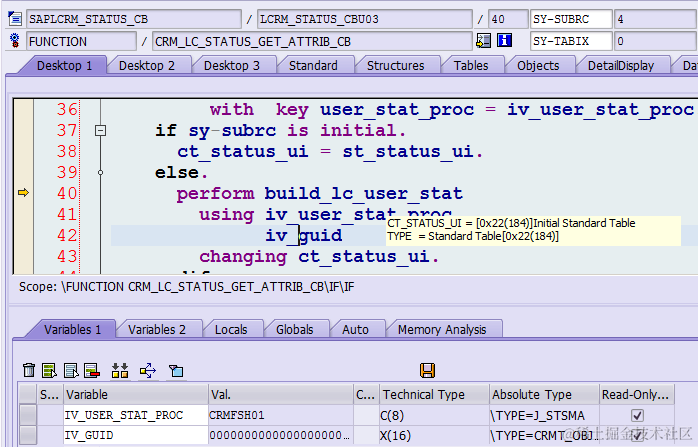The height and width of the screenshot is (447, 698).
Task: Click the IV_GUID zero-filled value cell
Action: pos(281,435)
